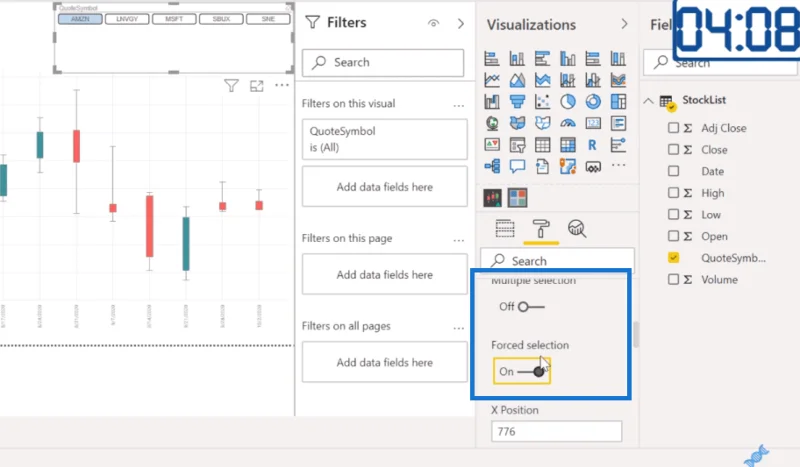800x467 pixels.
Task: Select the R script visual
Action: 593,145
